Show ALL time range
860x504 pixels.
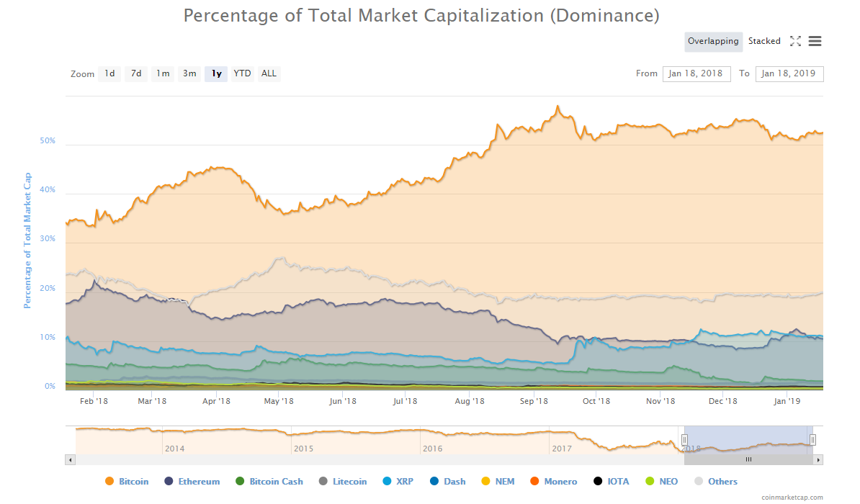(269, 73)
